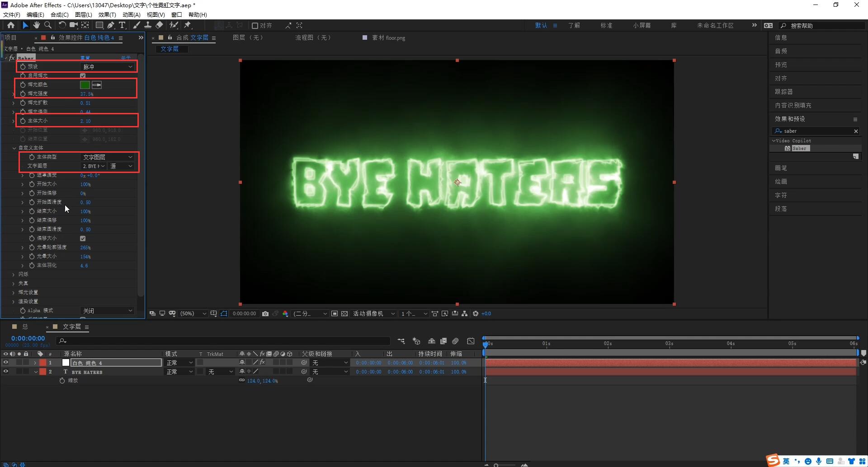The height and width of the screenshot is (467, 868).
Task: Select the Zoom magnifier tool
Action: (48, 25)
